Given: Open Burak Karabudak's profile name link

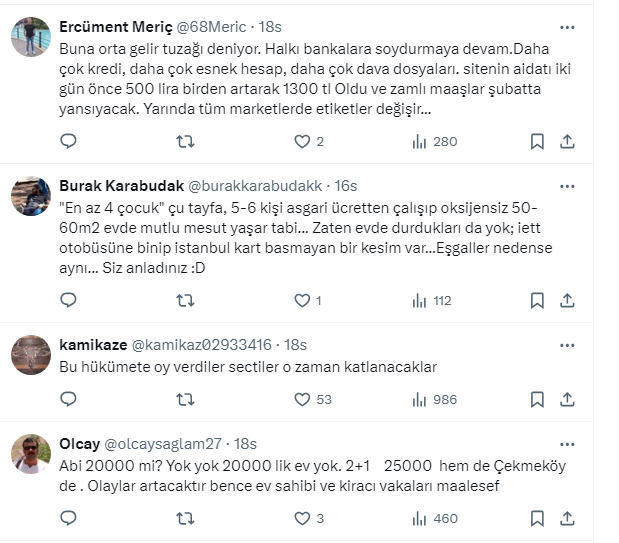Looking at the screenshot, I should point(119,186).
